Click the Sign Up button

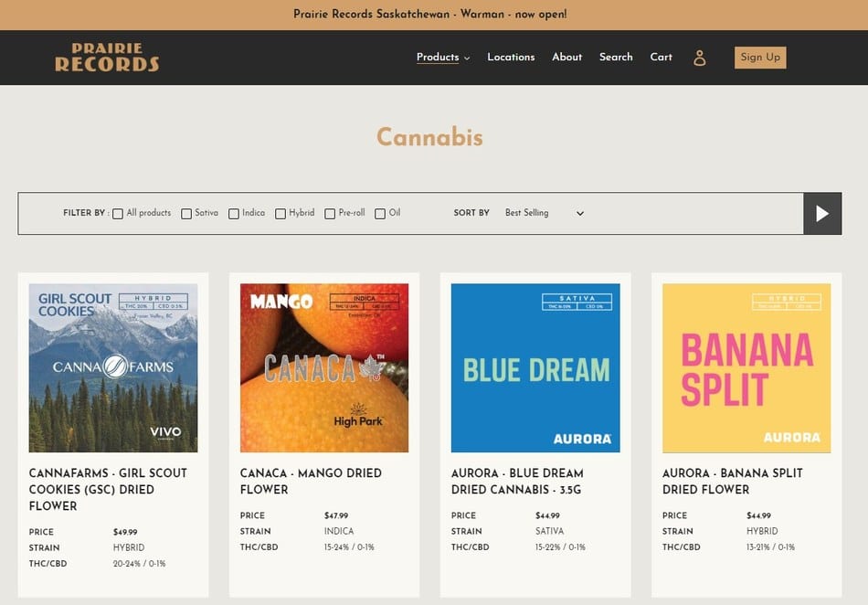click(x=760, y=58)
